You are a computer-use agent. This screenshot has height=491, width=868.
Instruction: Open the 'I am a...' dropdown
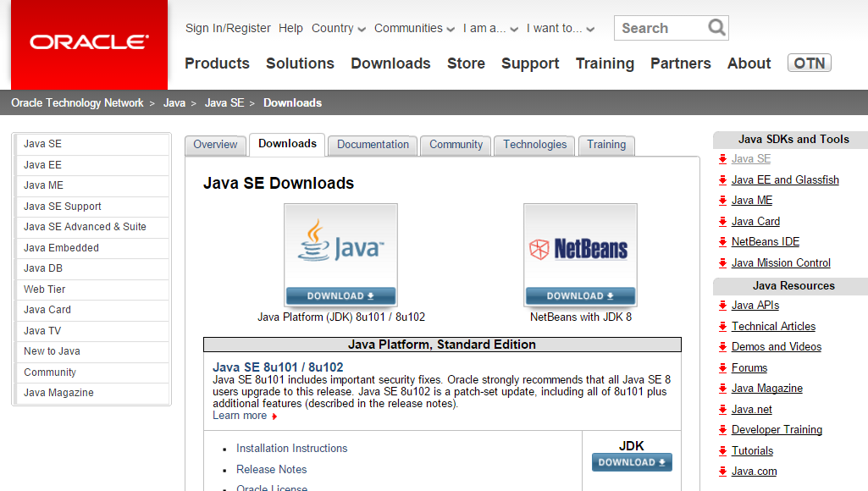click(490, 28)
